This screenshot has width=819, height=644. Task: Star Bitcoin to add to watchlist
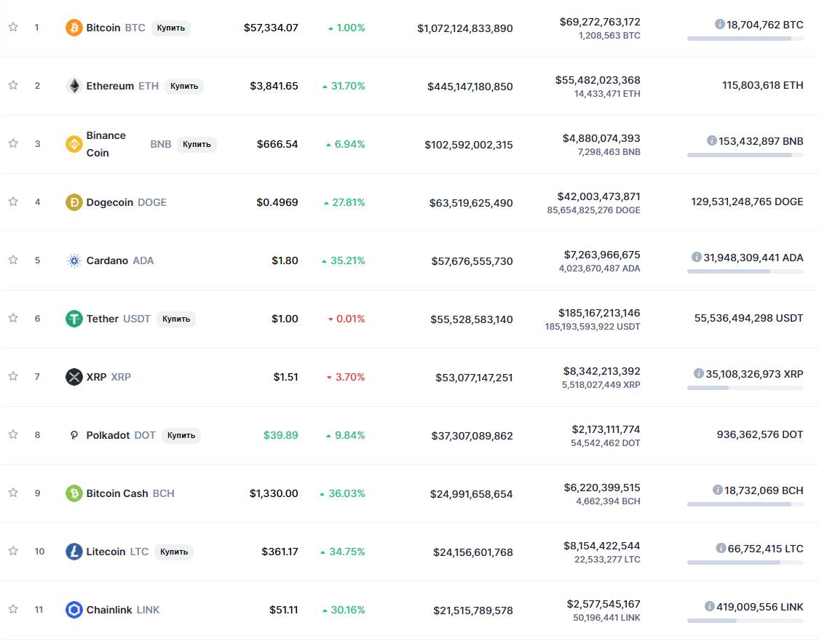click(13, 27)
